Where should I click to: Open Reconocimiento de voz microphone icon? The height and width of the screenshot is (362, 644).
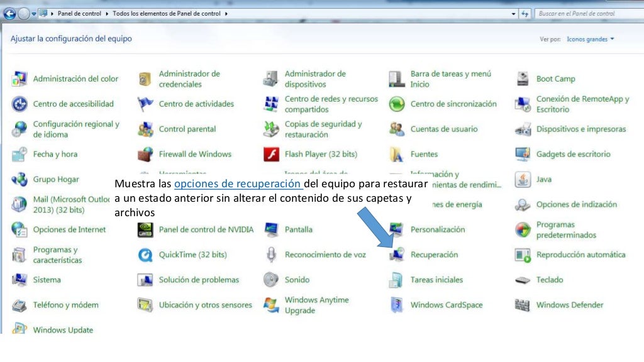(270, 255)
